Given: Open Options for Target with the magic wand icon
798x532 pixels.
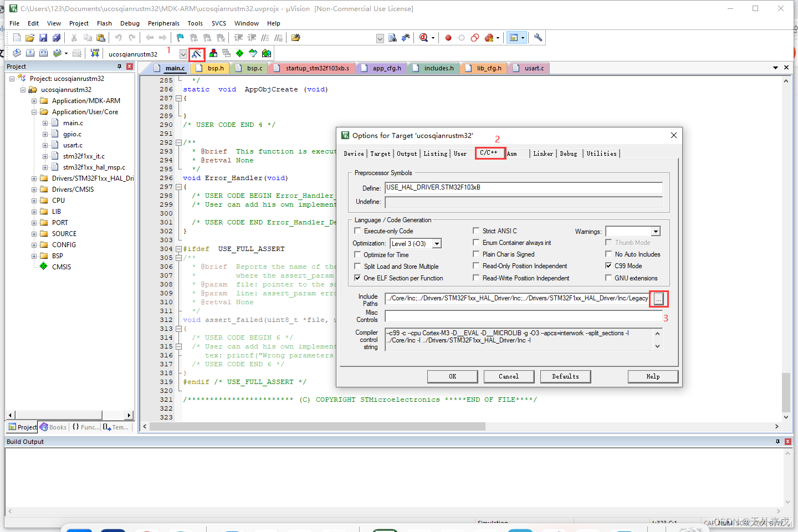Looking at the screenshot, I should [197, 53].
